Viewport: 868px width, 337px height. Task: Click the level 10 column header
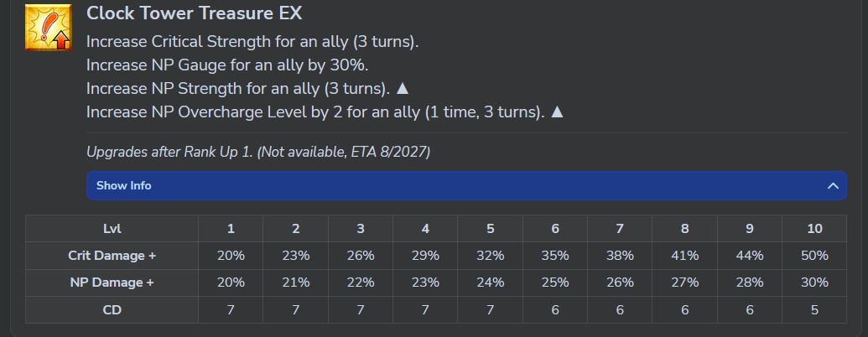tap(813, 229)
